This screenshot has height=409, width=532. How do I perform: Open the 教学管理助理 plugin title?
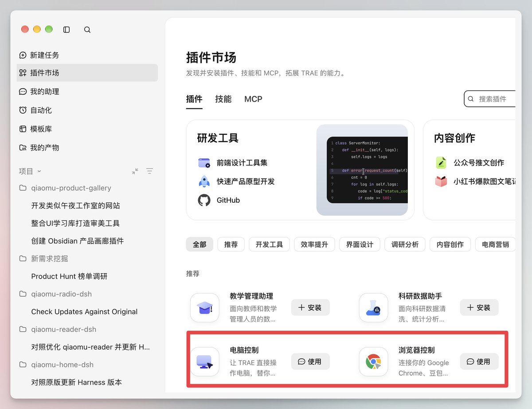(x=251, y=296)
